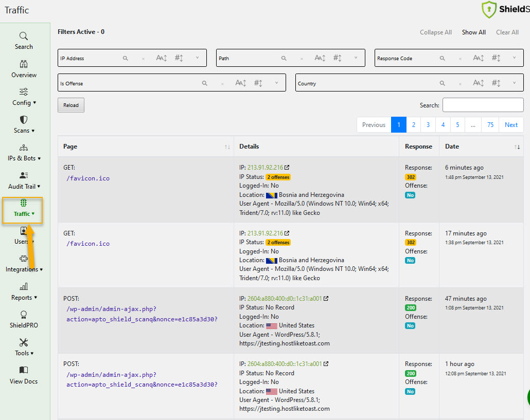Click the Reload button
The width and height of the screenshot is (530, 420).
coord(71,105)
